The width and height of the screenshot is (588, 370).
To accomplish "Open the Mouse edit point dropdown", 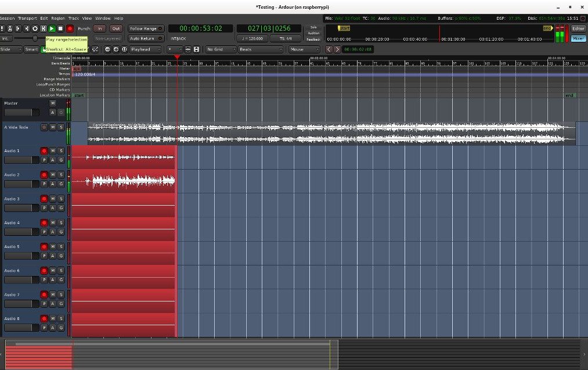I will (304, 49).
